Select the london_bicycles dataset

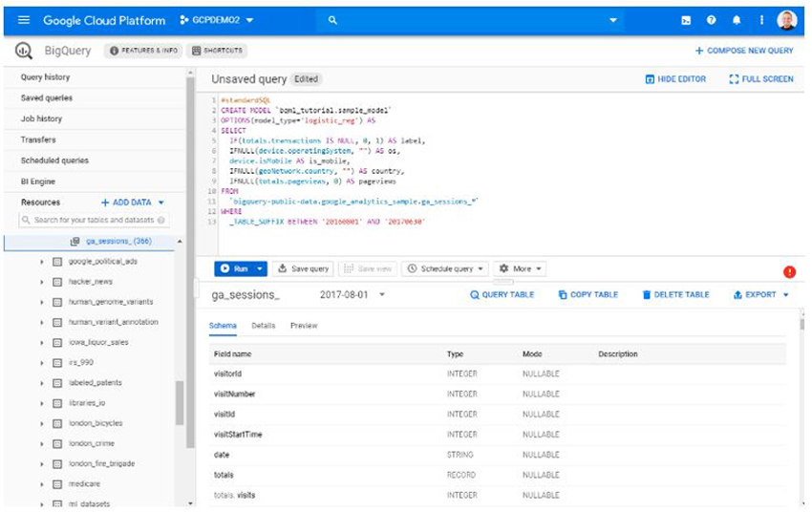96,423
